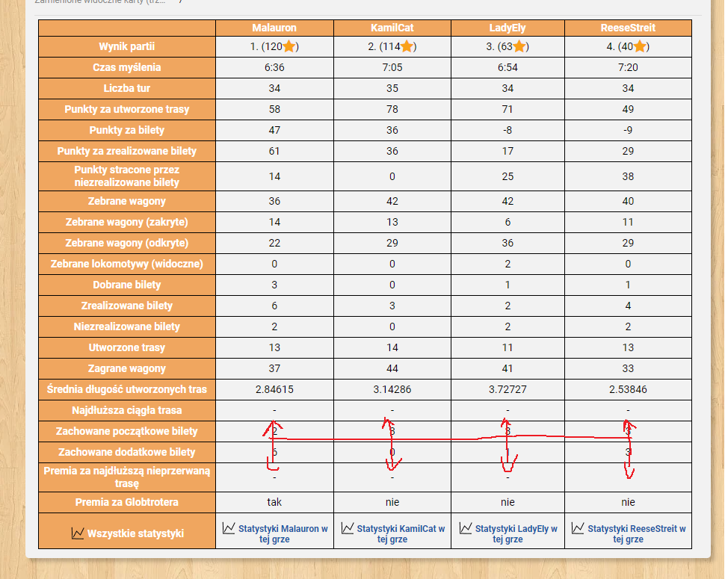Click the star icon in KamilCat's result 114
This screenshot has height=579, width=728.
[x=407, y=47]
